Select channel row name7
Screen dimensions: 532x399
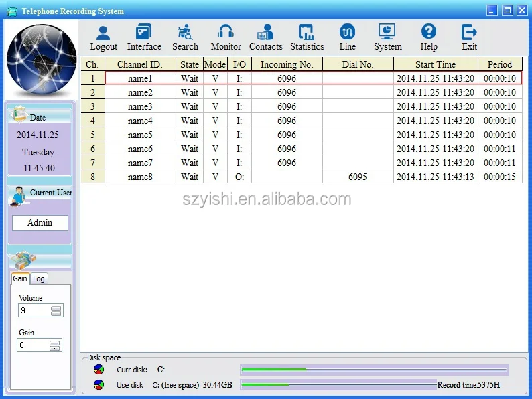[x=302, y=163]
